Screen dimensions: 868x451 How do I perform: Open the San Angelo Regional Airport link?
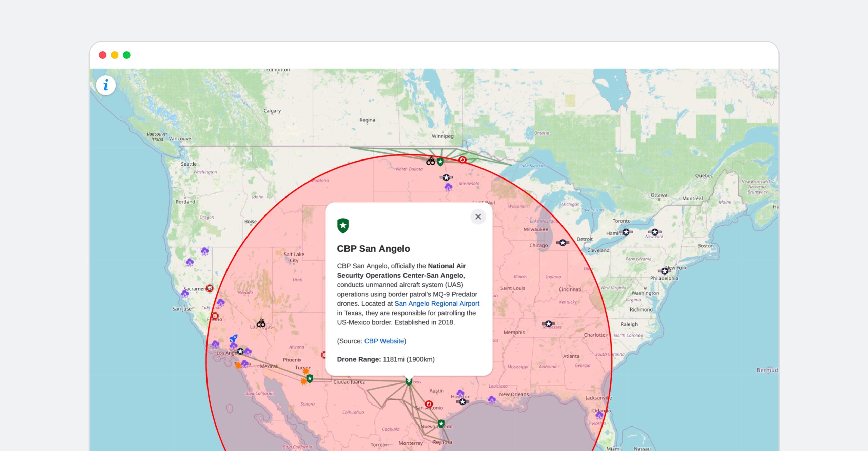click(437, 303)
